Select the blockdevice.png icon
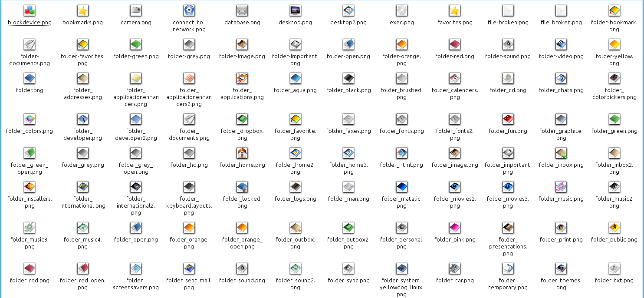The height and width of the screenshot is (298, 644). 30,10
